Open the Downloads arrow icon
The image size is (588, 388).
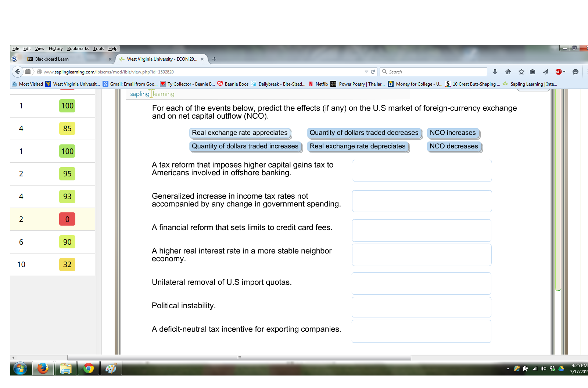495,72
